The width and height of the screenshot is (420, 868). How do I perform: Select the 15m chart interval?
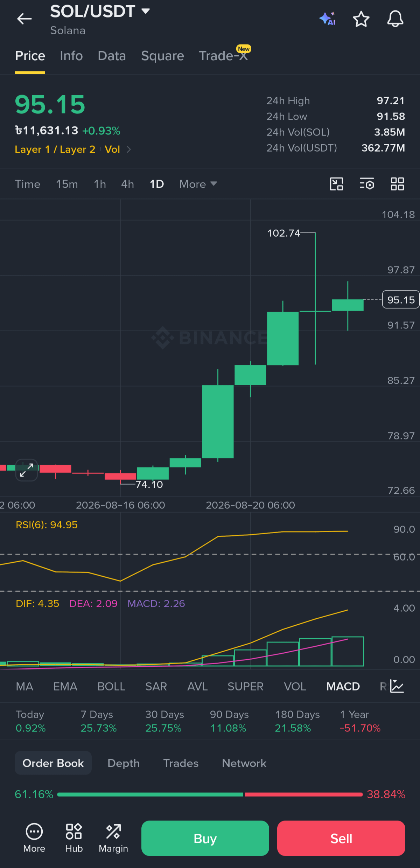tap(67, 184)
